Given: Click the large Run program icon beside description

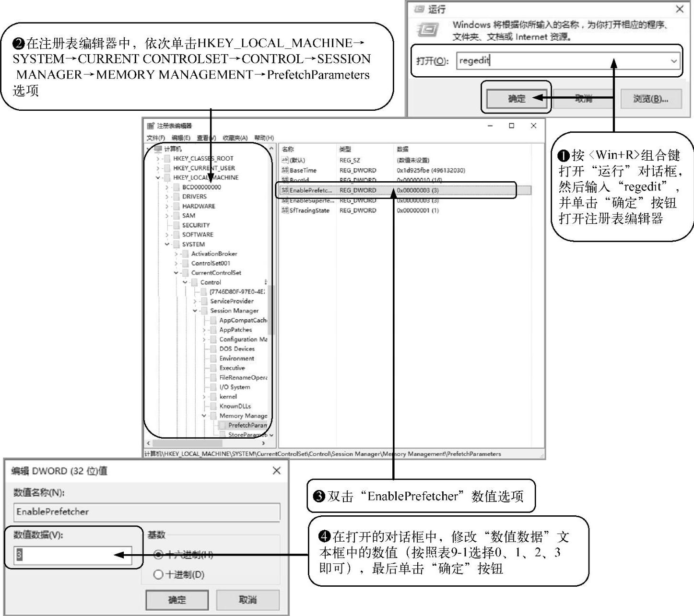Looking at the screenshot, I should click(x=428, y=30).
